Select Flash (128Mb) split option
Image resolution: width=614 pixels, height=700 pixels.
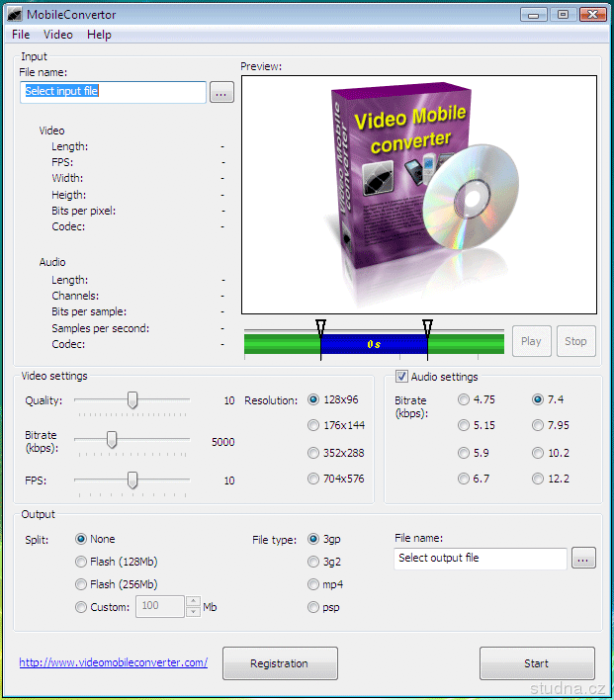81,562
